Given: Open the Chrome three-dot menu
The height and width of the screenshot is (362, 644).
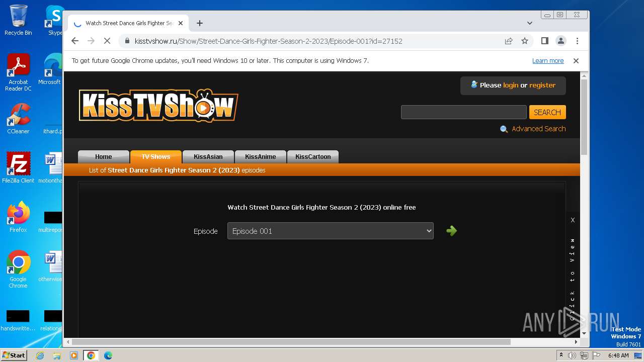Looking at the screenshot, I should 577,41.
